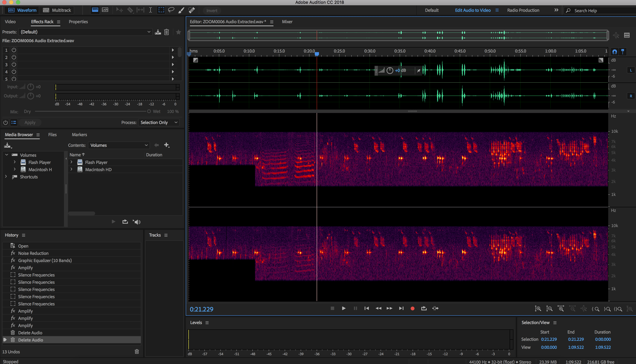Open the Process Selection Only dropdown
The width and height of the screenshot is (636, 364).
pos(159,122)
